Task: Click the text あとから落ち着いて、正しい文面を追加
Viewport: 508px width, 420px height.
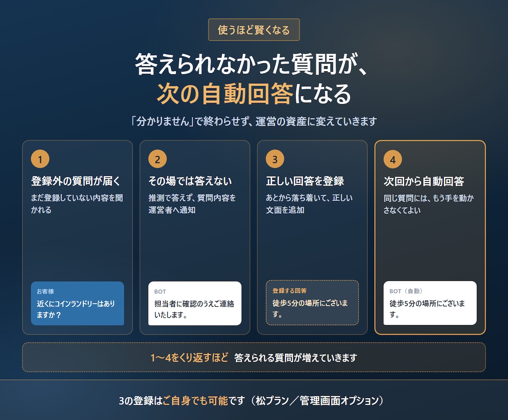Action: tap(309, 204)
